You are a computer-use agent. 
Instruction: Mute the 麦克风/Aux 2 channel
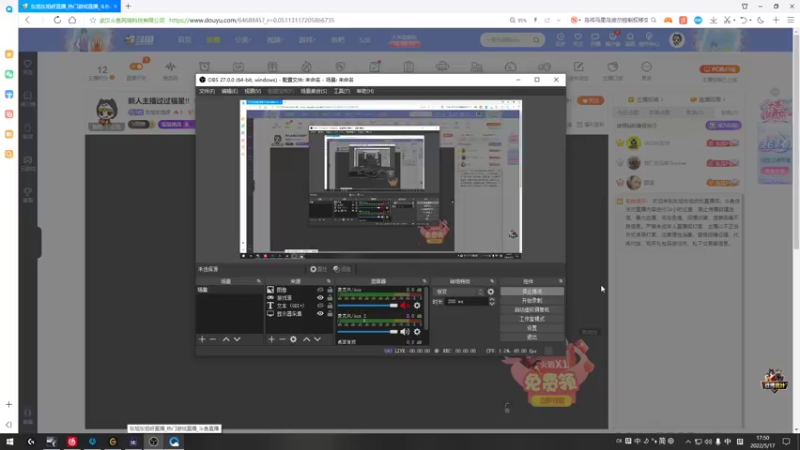(405, 332)
